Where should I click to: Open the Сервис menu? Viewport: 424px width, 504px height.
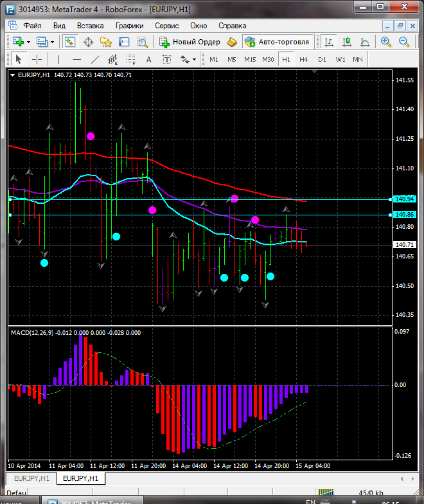[167, 26]
